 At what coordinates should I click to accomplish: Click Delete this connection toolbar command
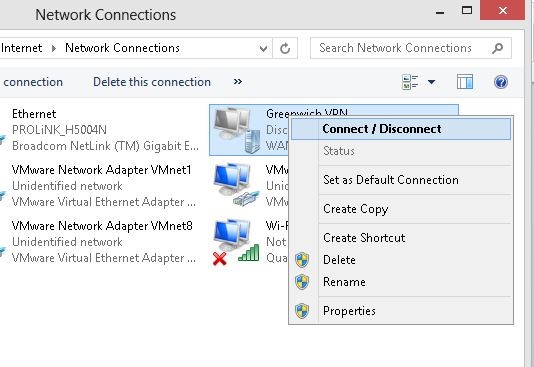pyautogui.click(x=152, y=82)
